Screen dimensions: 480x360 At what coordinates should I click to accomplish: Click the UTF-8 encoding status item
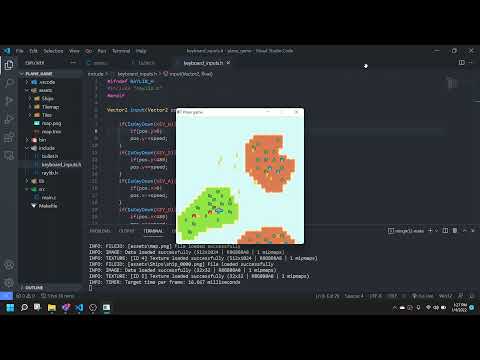pyautogui.click(x=375, y=296)
